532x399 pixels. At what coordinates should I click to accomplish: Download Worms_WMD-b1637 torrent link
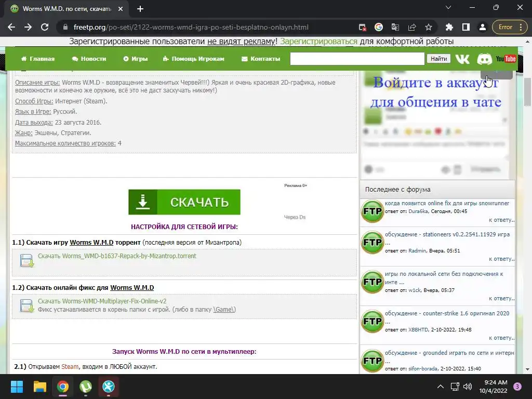pyautogui.click(x=117, y=256)
